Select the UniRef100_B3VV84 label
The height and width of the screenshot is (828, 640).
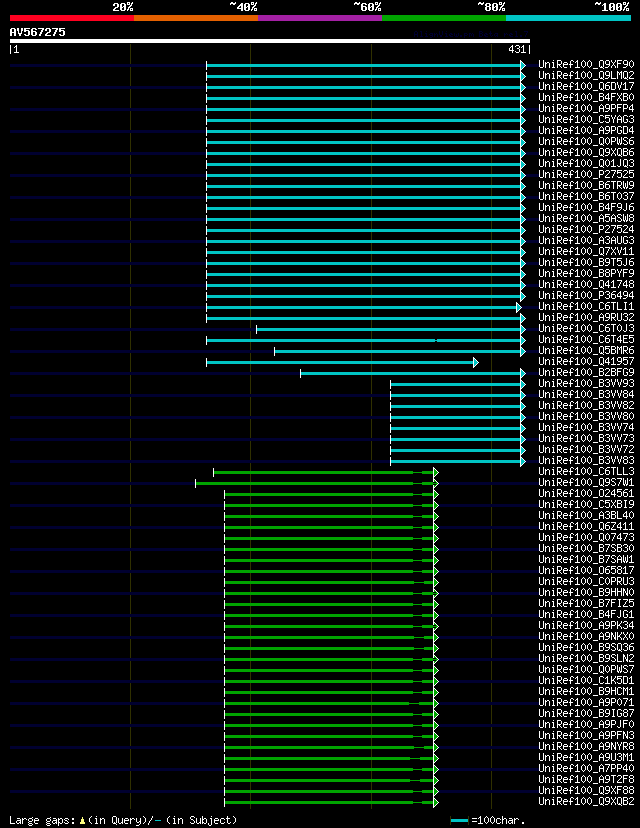pyautogui.click(x=586, y=394)
